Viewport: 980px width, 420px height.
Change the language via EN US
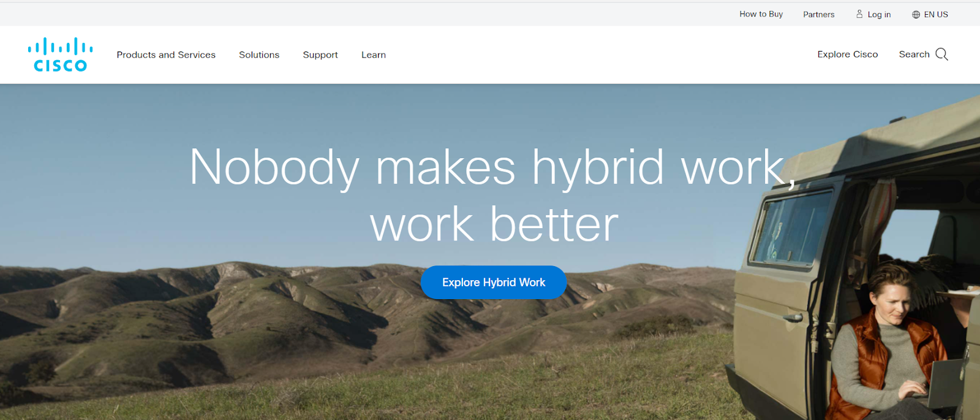(x=935, y=14)
